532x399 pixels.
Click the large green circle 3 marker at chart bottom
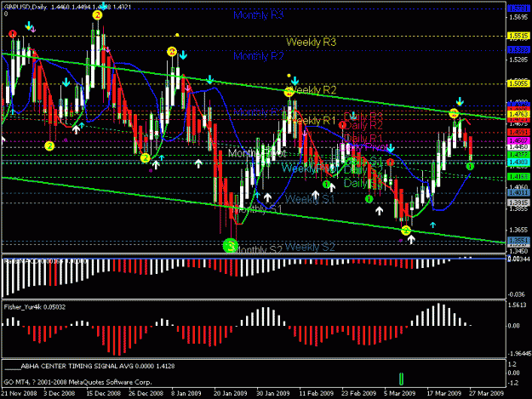coord(231,245)
